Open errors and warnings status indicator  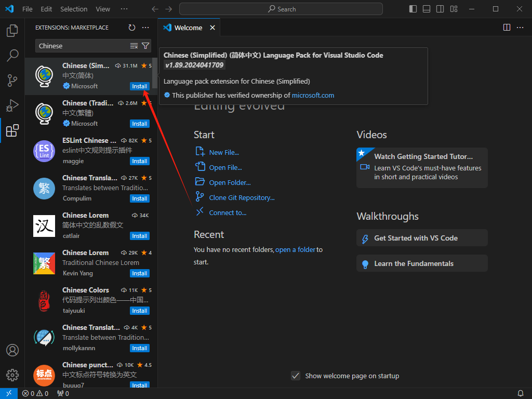click(35, 394)
